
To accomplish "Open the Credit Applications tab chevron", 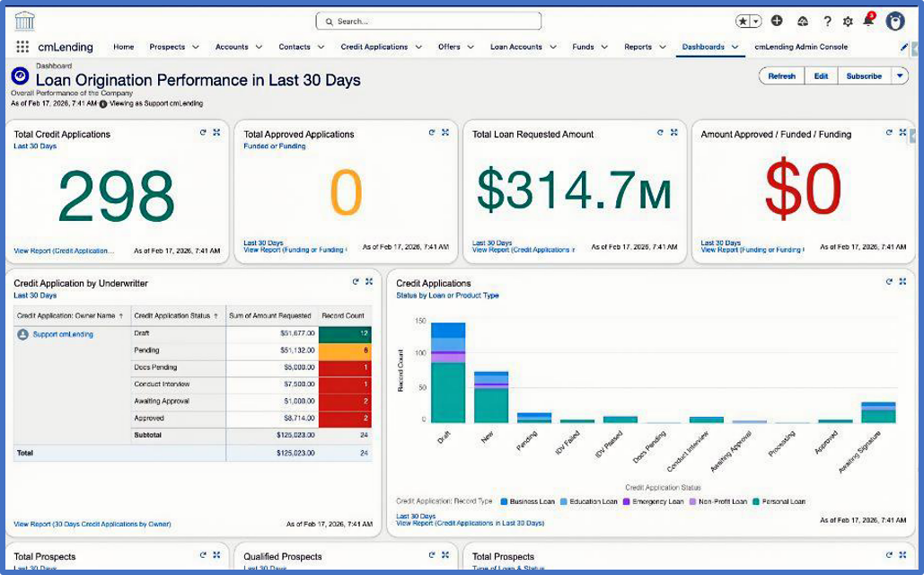I will pyautogui.click(x=418, y=48).
